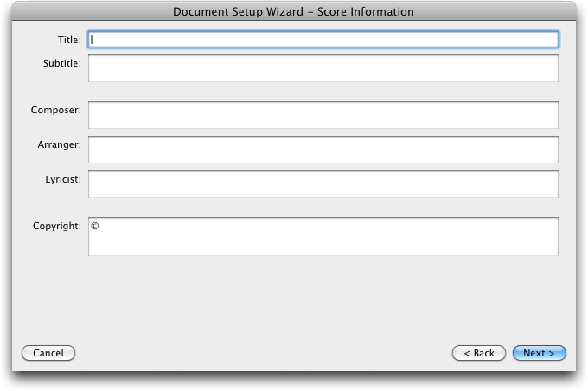Focus the Subtitle text box
Screen dimensions: 588x391
(x=323, y=68)
